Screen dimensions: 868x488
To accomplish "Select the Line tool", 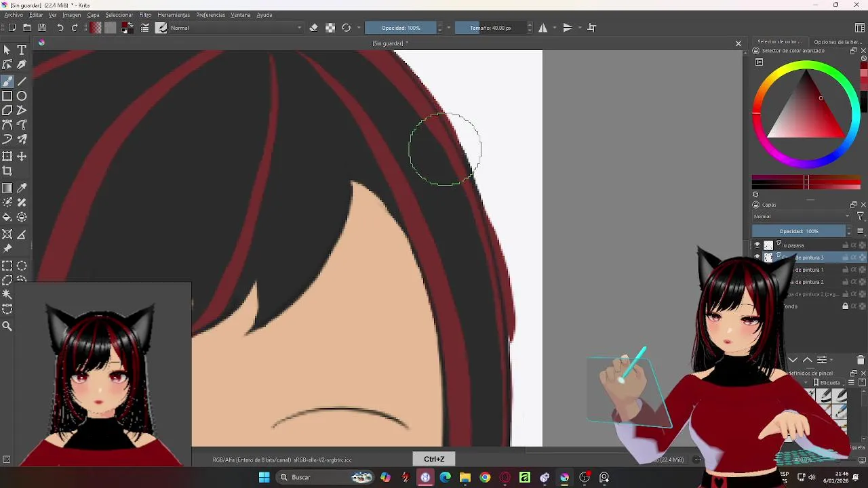I will (22, 81).
